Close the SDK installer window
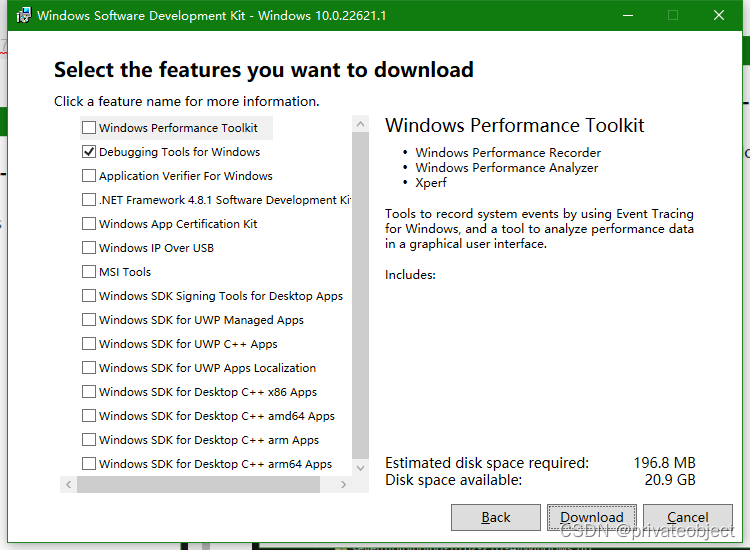750x550 pixels. (718, 15)
